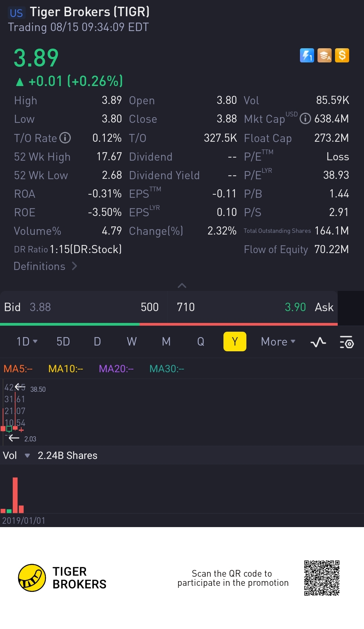The width and height of the screenshot is (364, 629).
Task: Open Mkt Cap info icon
Action: tap(305, 119)
